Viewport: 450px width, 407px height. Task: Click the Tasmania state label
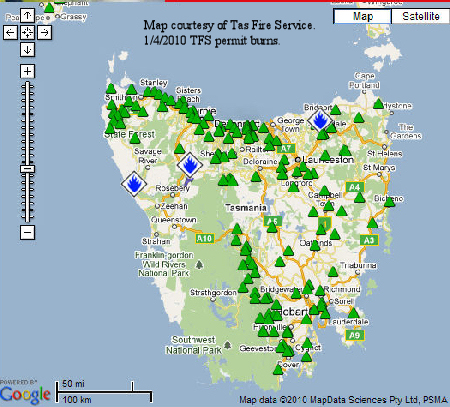point(246,208)
